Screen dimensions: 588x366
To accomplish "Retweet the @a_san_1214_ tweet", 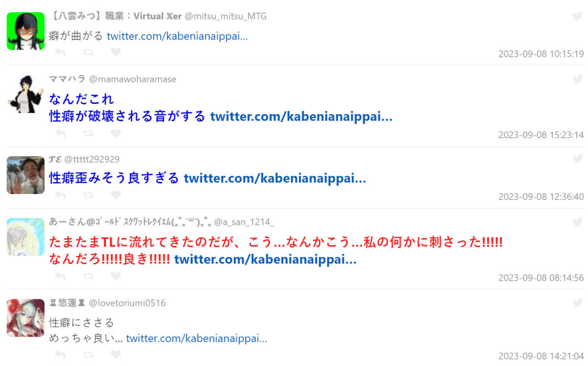I will pos(88,276).
